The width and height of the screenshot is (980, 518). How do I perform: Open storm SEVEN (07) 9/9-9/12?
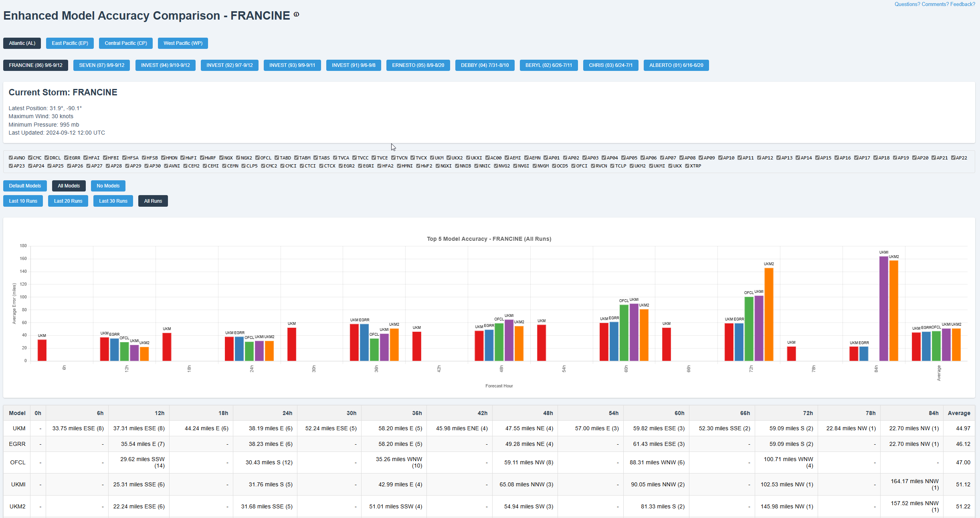pos(101,65)
